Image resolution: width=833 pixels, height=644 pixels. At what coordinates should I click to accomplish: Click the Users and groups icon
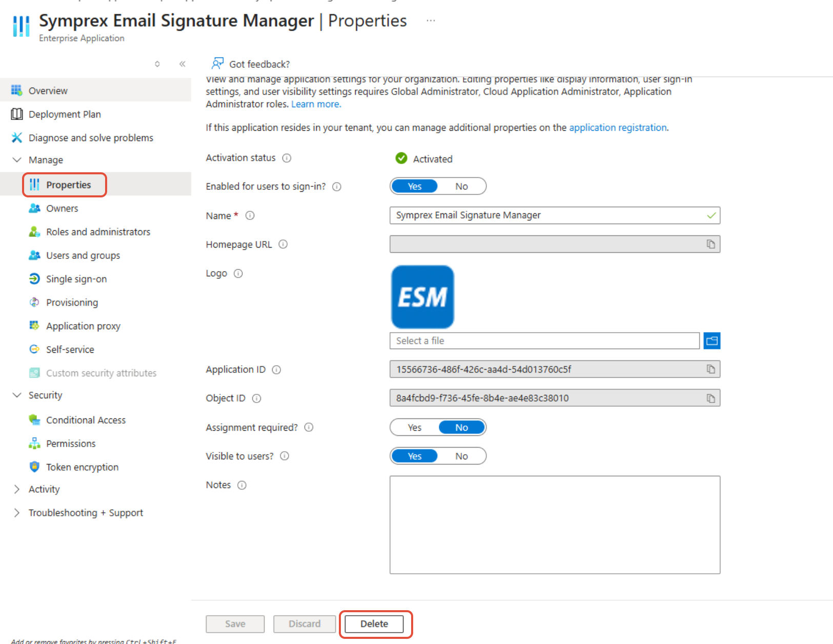[x=34, y=255]
